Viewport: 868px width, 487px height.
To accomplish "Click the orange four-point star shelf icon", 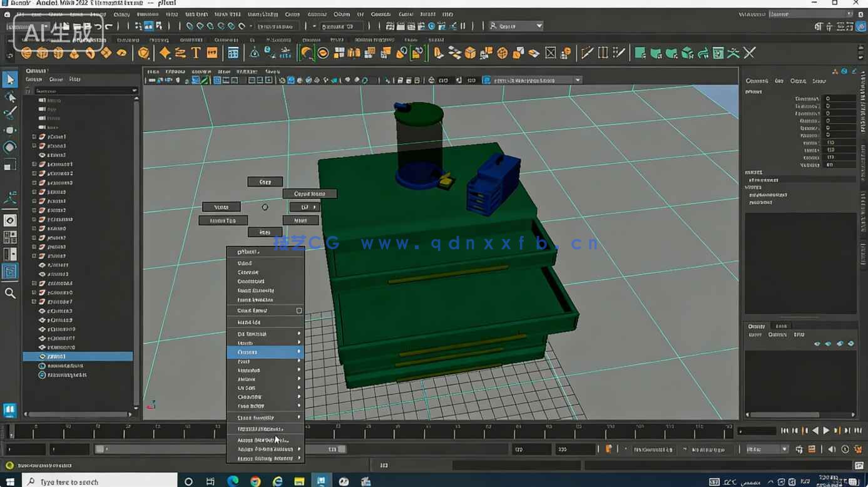I will 165,53.
